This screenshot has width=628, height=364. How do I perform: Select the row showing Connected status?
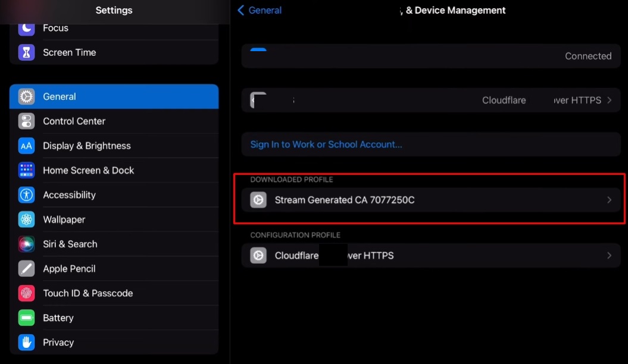[x=431, y=57]
